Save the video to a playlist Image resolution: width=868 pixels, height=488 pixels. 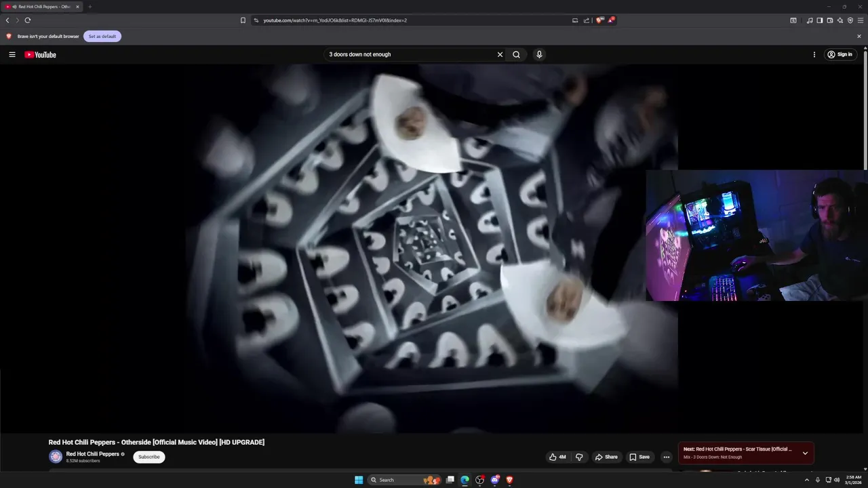[x=639, y=457]
